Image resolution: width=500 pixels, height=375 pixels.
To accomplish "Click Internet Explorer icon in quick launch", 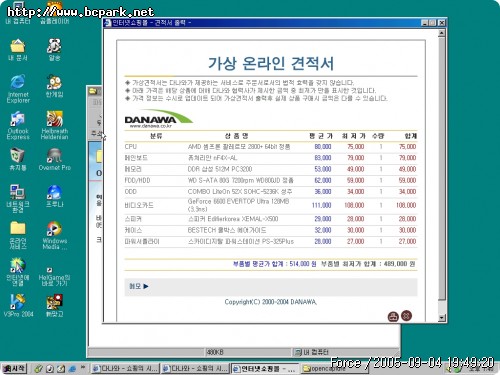I will click(72, 369).
